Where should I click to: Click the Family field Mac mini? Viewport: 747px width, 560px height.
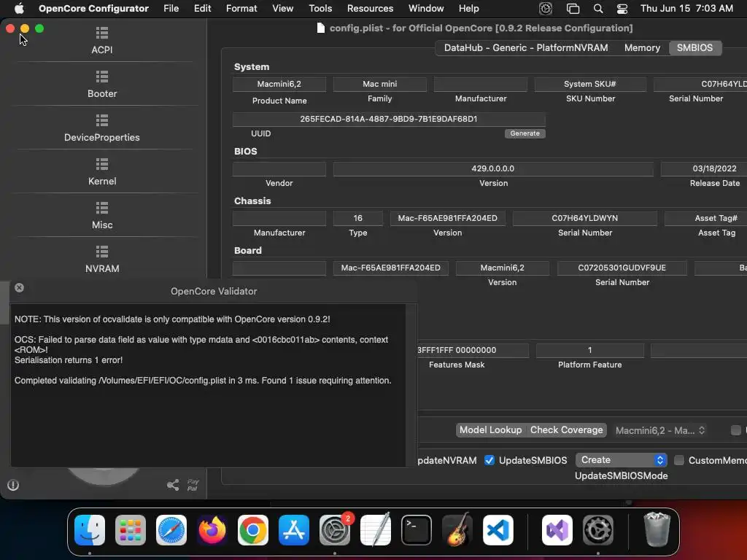[379, 84]
